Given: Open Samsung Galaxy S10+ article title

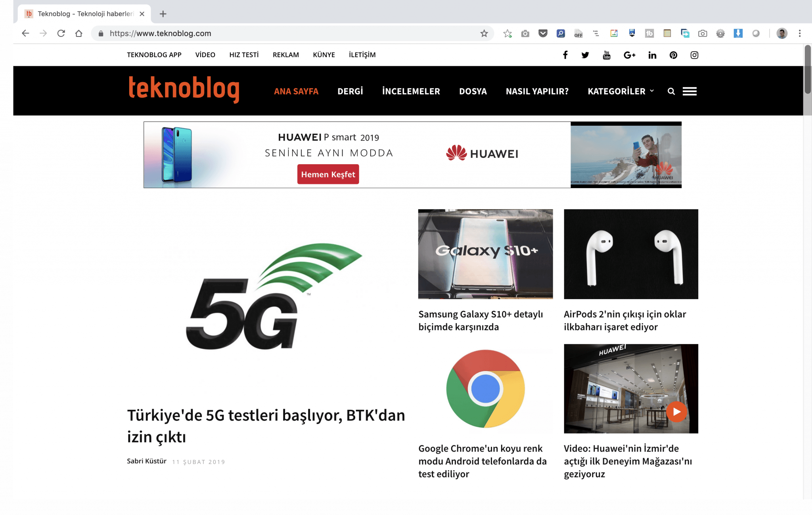Looking at the screenshot, I should (481, 321).
